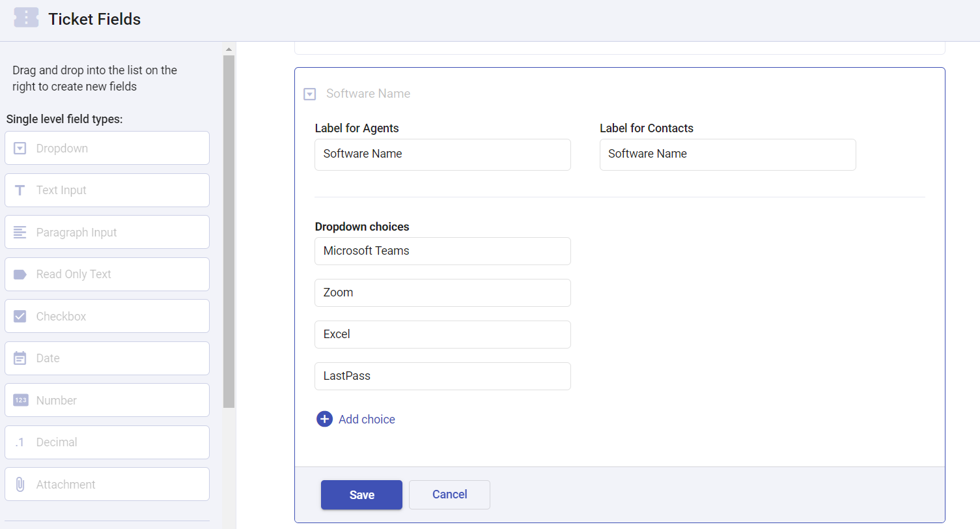The image size is (980, 529).
Task: Click the Number field icon
Action: 20,399
